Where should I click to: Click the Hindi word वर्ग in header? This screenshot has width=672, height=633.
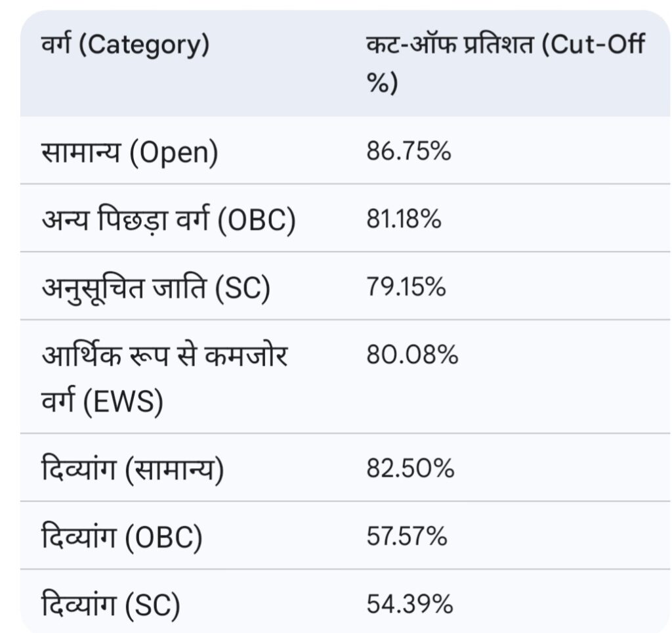pyautogui.click(x=56, y=46)
